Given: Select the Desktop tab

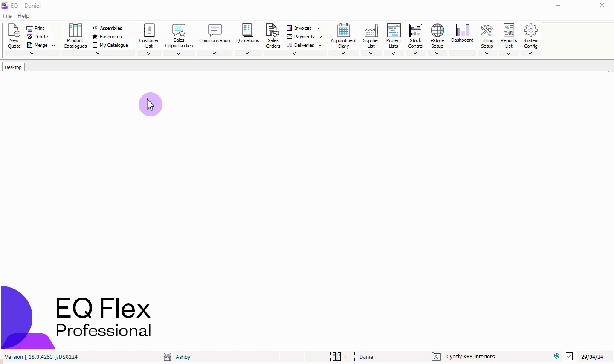Looking at the screenshot, I should 13,67.
